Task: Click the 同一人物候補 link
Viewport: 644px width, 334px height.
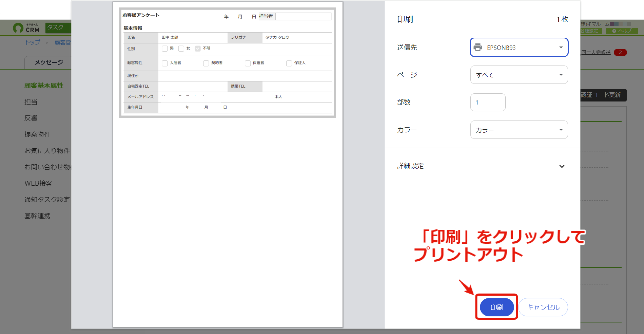Action: 596,52
